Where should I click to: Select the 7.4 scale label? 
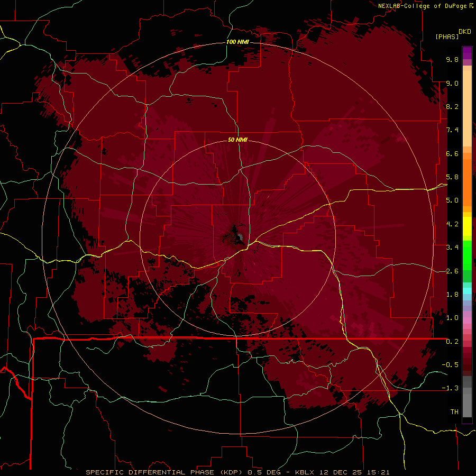click(452, 130)
